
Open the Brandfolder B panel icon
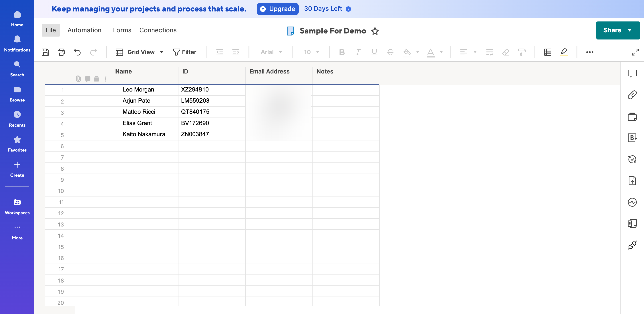[632, 138]
